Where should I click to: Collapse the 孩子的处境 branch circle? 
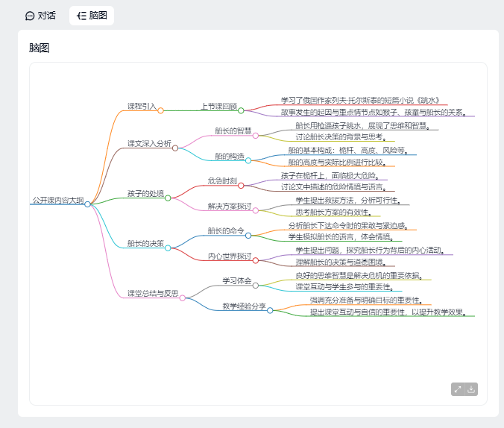click(168, 198)
